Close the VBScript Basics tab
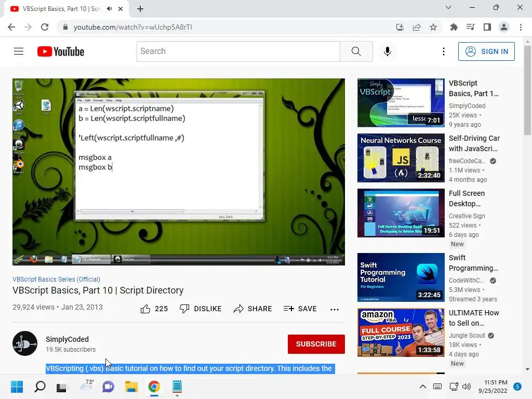The width and height of the screenshot is (532, 399). [121, 9]
